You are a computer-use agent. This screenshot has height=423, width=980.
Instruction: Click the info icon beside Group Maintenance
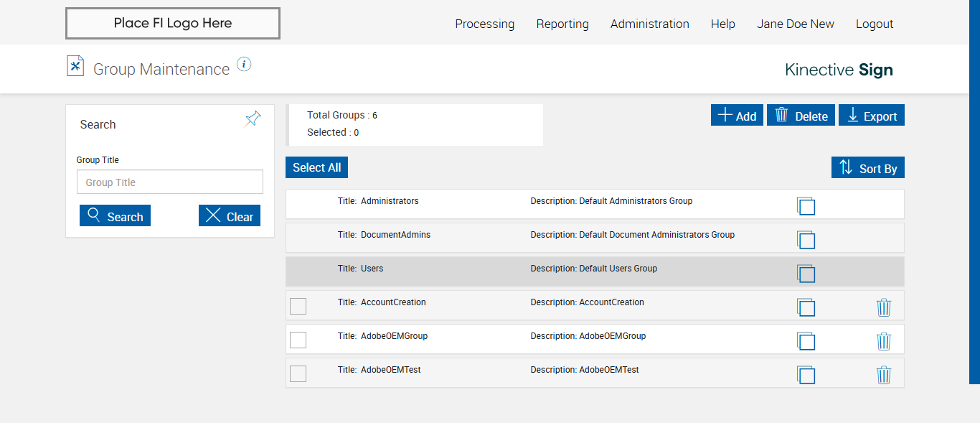244,65
